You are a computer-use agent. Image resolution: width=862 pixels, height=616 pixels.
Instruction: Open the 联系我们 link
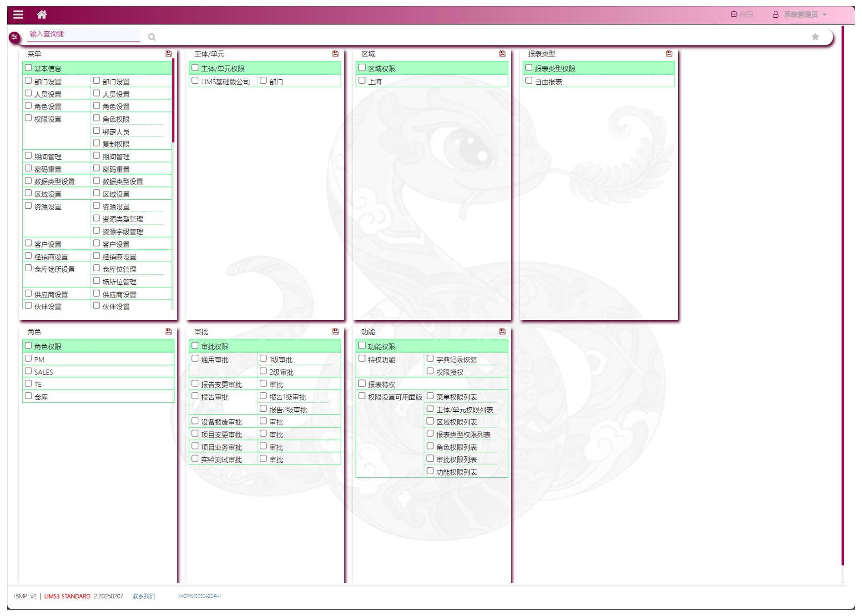pos(144,596)
